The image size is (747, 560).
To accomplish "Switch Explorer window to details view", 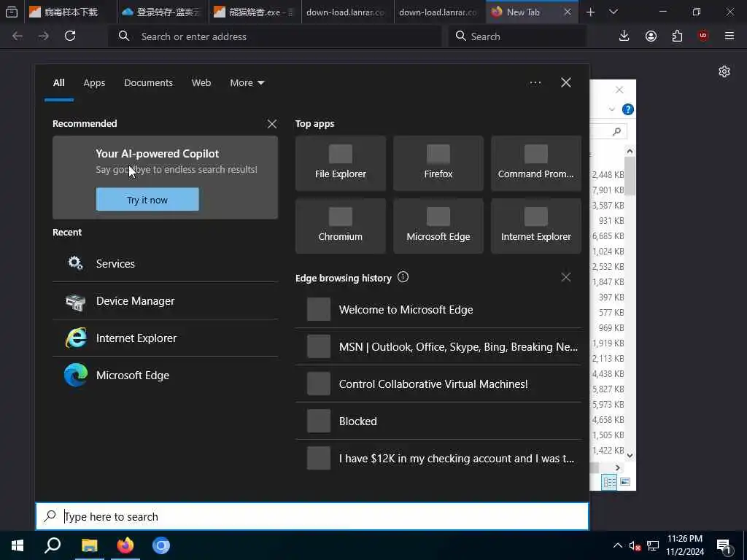I will tap(609, 482).
